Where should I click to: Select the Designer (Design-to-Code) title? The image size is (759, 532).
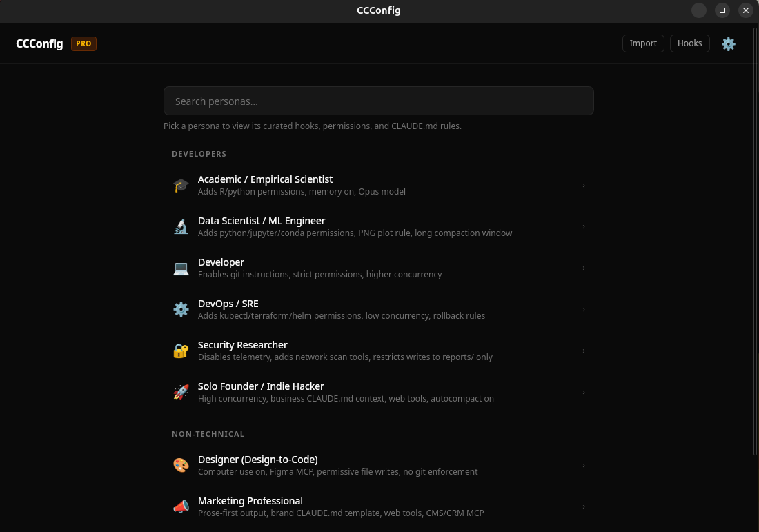(x=257, y=460)
